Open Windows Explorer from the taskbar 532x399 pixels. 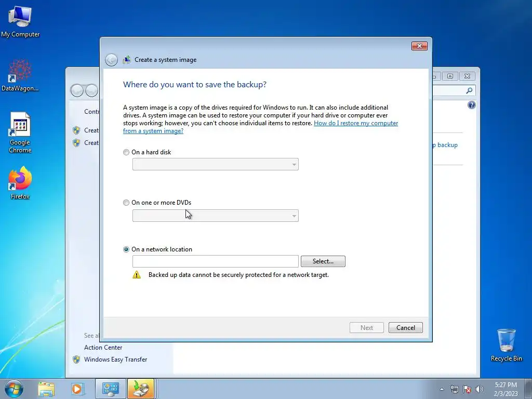click(x=46, y=389)
